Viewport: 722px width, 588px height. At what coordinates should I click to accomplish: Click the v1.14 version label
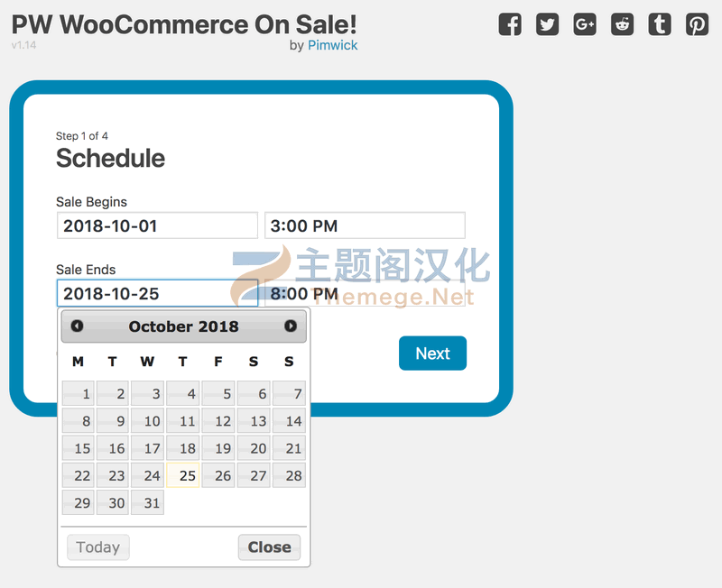click(24, 45)
